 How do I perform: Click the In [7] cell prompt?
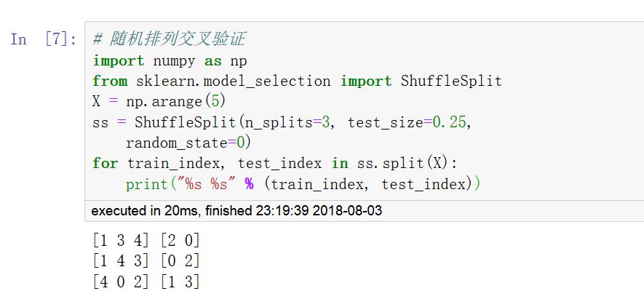[x=43, y=39]
